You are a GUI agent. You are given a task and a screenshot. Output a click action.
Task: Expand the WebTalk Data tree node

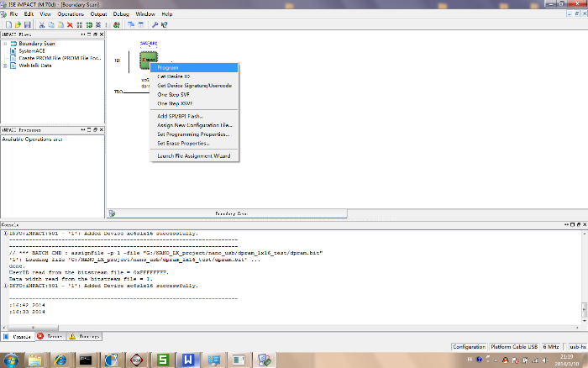6,65
